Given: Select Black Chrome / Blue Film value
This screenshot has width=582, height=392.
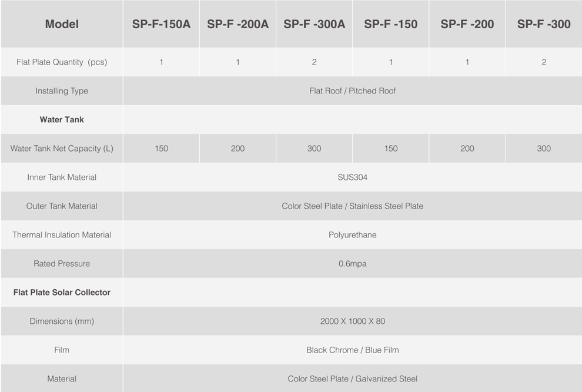Looking at the screenshot, I should [353, 350].
